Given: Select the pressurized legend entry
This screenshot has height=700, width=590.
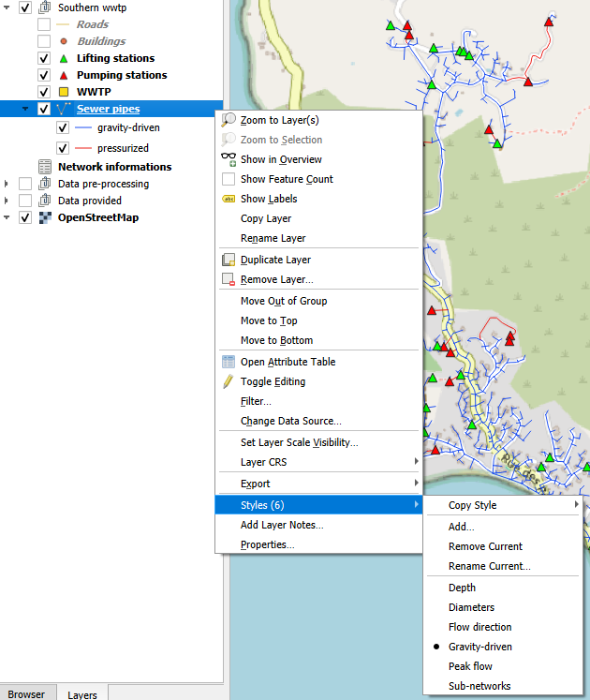Looking at the screenshot, I should click(122, 148).
